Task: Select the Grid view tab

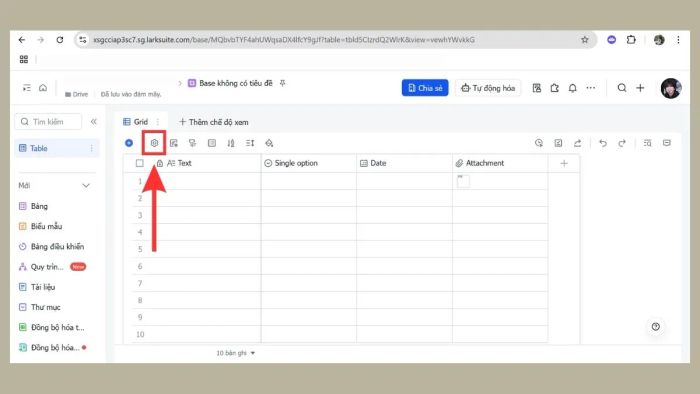Action: [x=136, y=122]
